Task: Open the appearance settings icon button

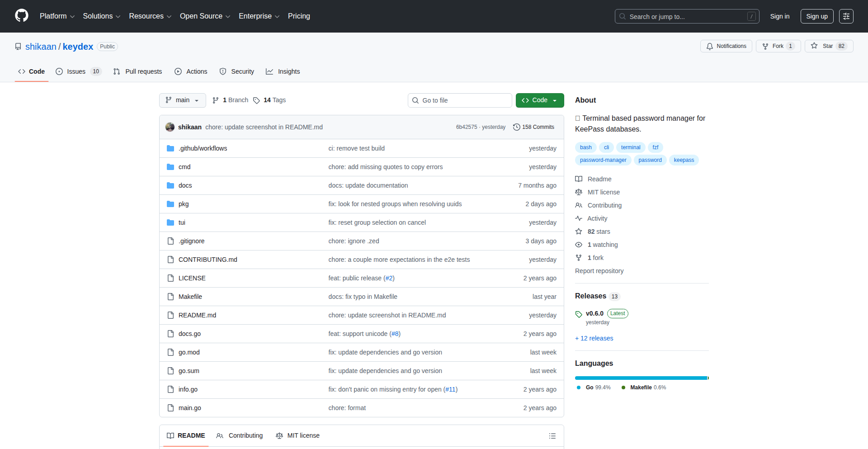Action: point(846,16)
